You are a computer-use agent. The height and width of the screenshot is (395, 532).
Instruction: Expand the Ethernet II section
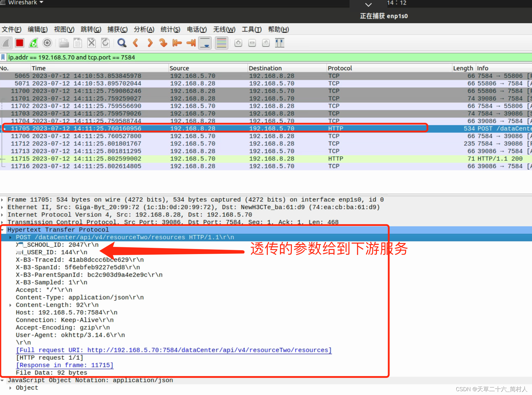pyautogui.click(x=2, y=207)
